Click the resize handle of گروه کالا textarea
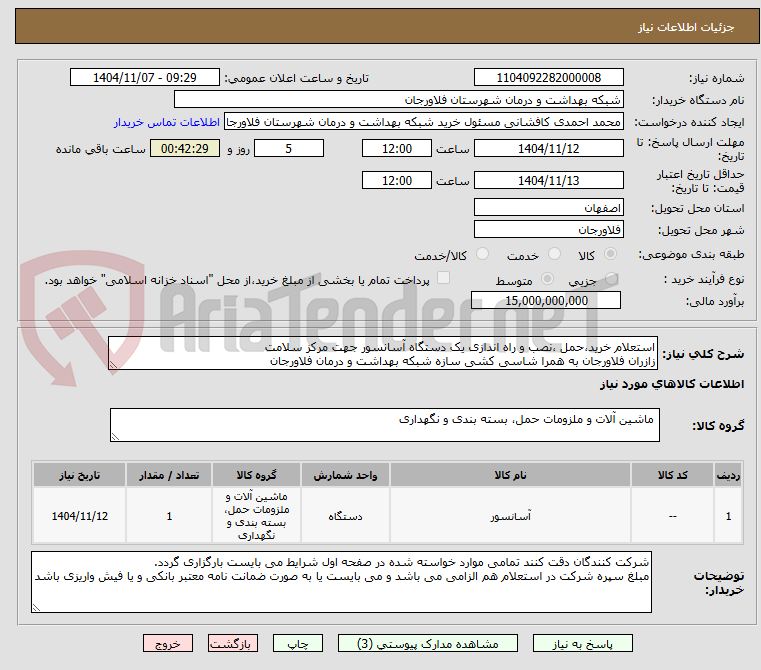Image resolution: width=761 pixels, height=670 pixels. coord(115,436)
